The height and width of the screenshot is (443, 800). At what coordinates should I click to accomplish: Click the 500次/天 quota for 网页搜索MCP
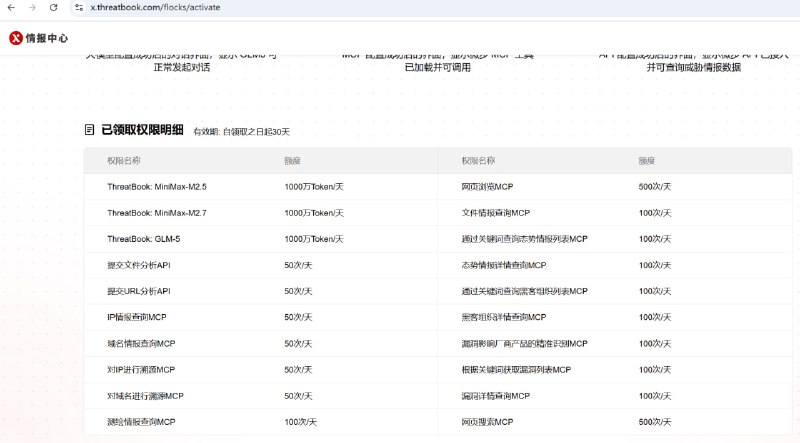[x=655, y=422]
